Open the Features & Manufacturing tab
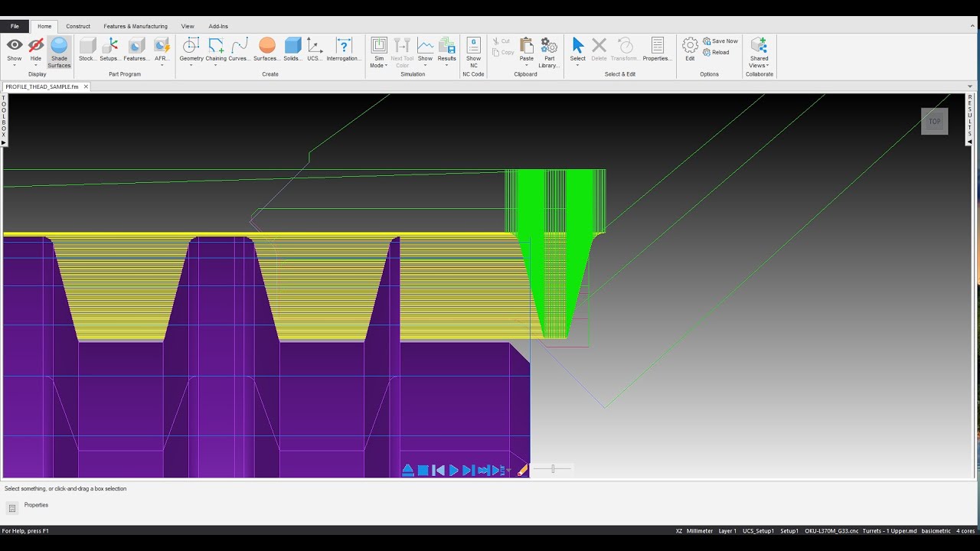980x551 pixels. (136, 26)
